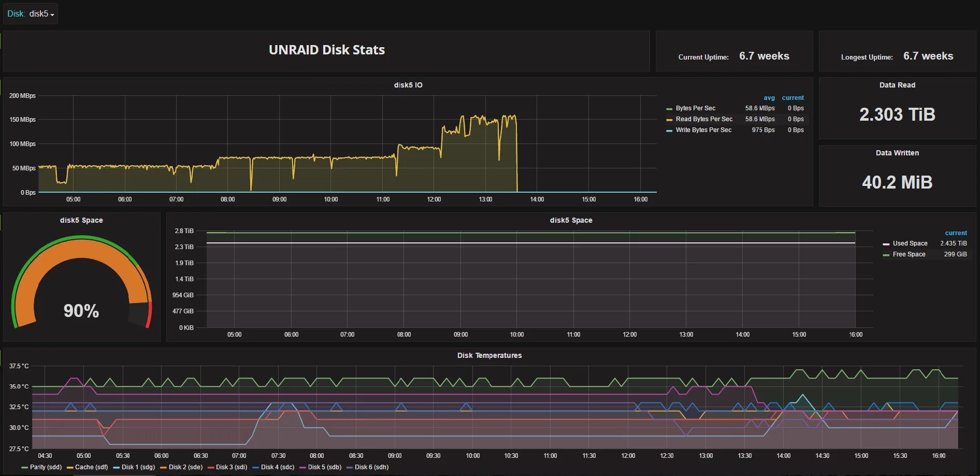Toggle the Read Bytes Per Sec legend series
980x476 pixels.
click(704, 119)
